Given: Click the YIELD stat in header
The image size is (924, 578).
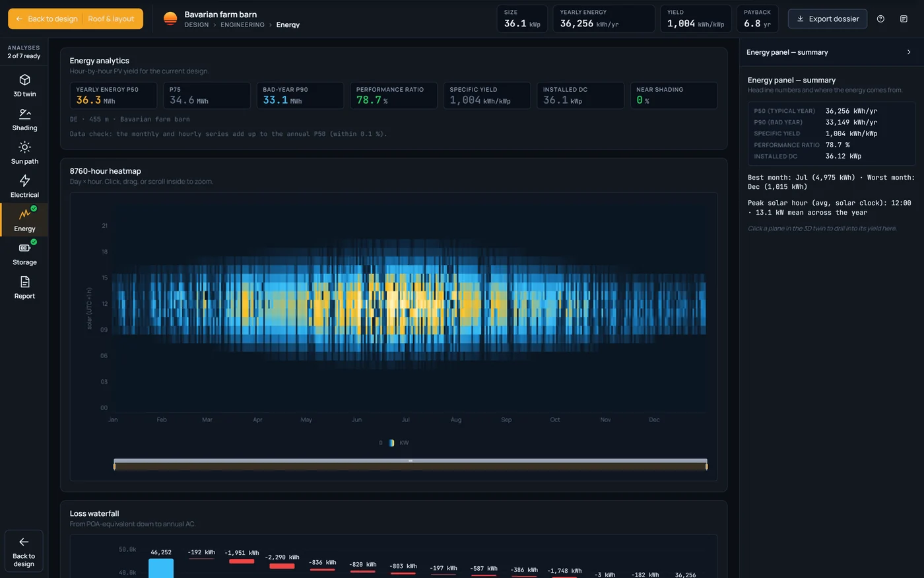Looking at the screenshot, I should (696, 19).
